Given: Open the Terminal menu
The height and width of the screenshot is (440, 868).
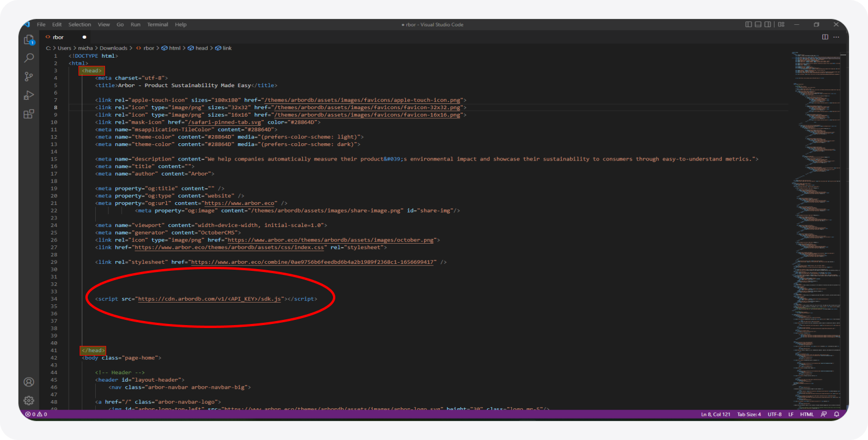Looking at the screenshot, I should [158, 24].
